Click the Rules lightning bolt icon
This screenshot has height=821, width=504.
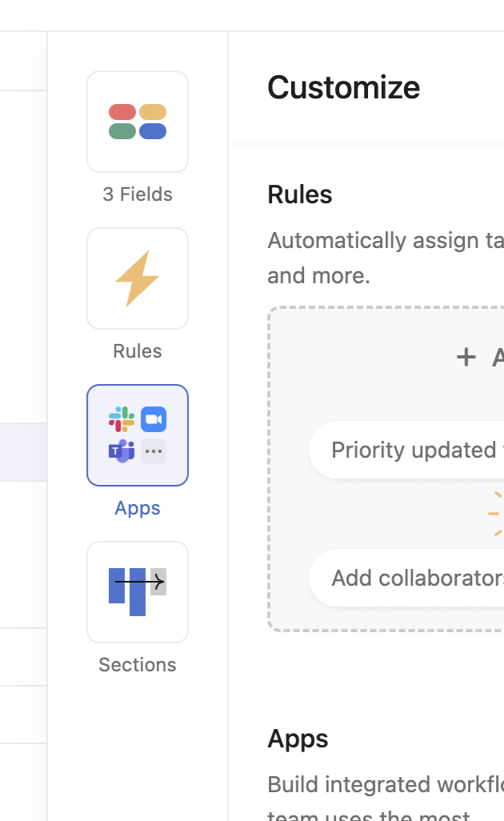click(x=138, y=278)
